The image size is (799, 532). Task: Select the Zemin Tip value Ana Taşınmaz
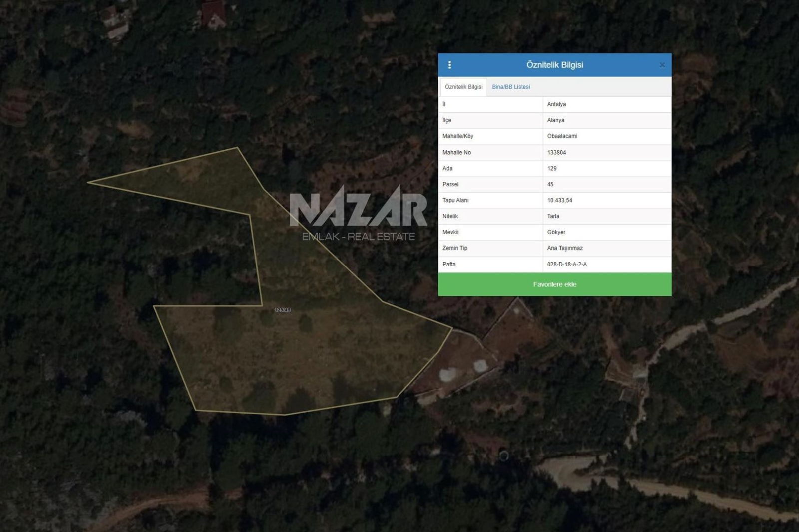tap(607, 248)
